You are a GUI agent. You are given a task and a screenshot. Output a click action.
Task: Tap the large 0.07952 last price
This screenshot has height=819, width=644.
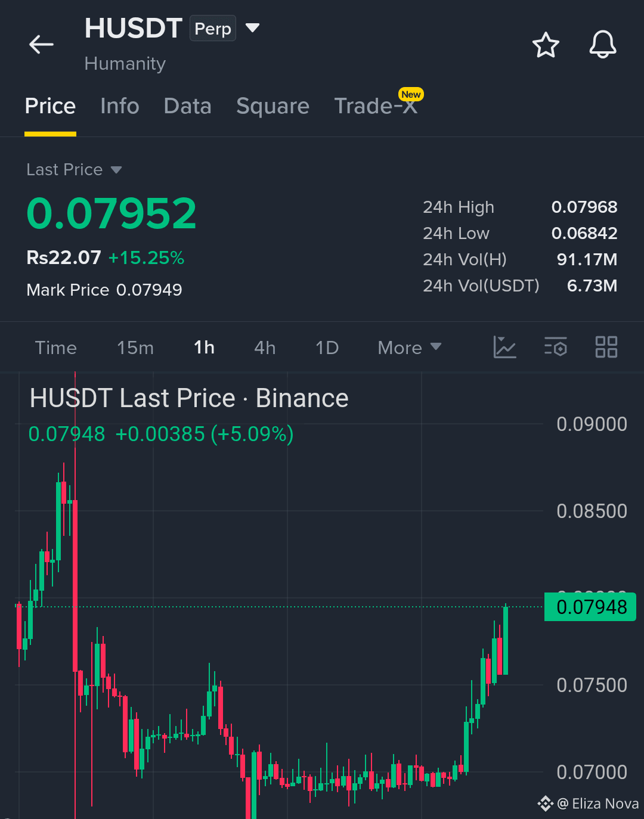(x=112, y=213)
